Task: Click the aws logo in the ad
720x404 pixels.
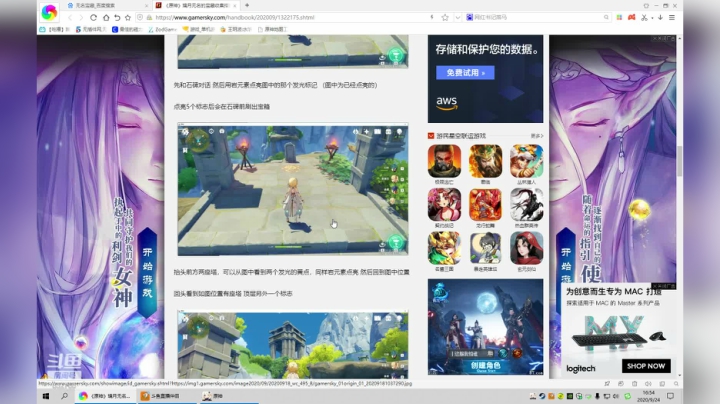Action: point(446,103)
